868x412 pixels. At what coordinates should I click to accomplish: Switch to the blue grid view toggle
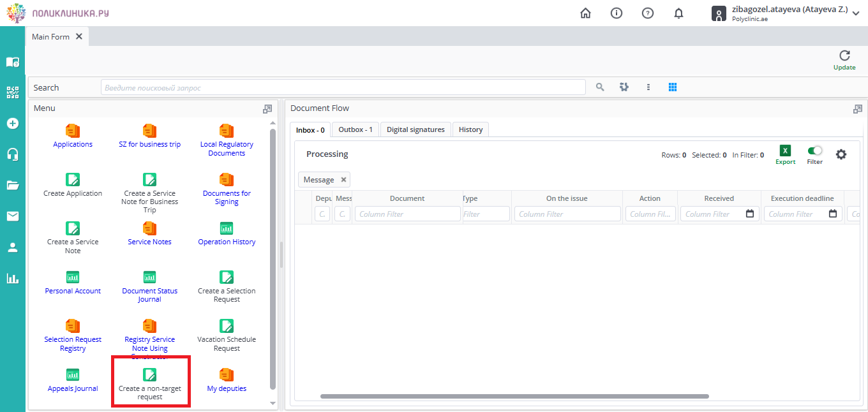tap(672, 87)
